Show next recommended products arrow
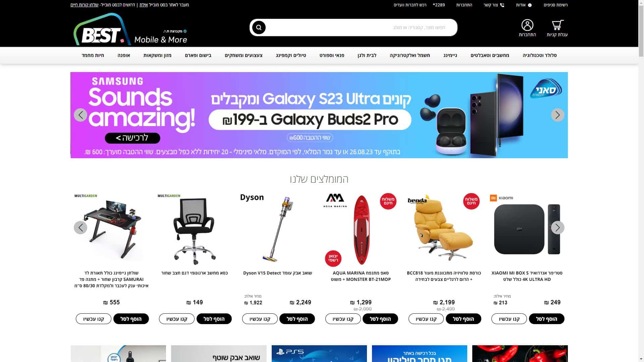644x362 pixels. pyautogui.click(x=557, y=228)
